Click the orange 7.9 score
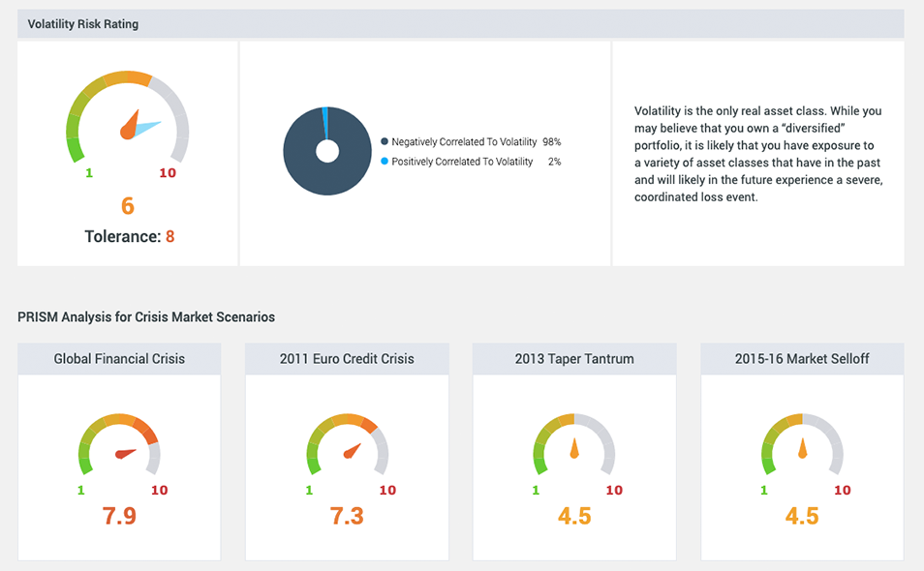This screenshot has width=924, height=571. click(x=118, y=515)
